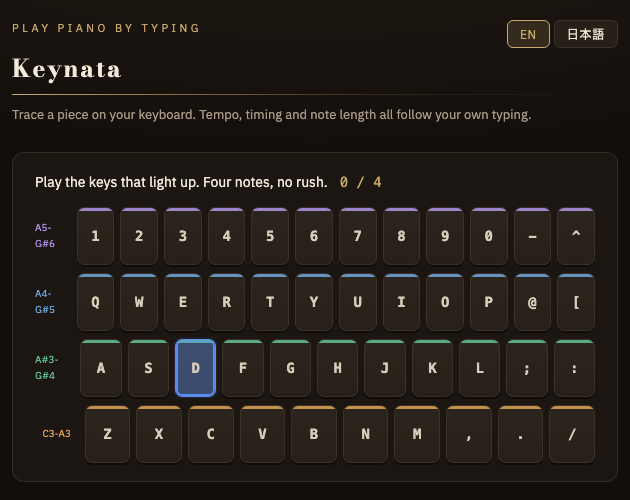The image size is (630, 500).
Task: Click the semicolon ; key
Action: pyautogui.click(x=527, y=368)
